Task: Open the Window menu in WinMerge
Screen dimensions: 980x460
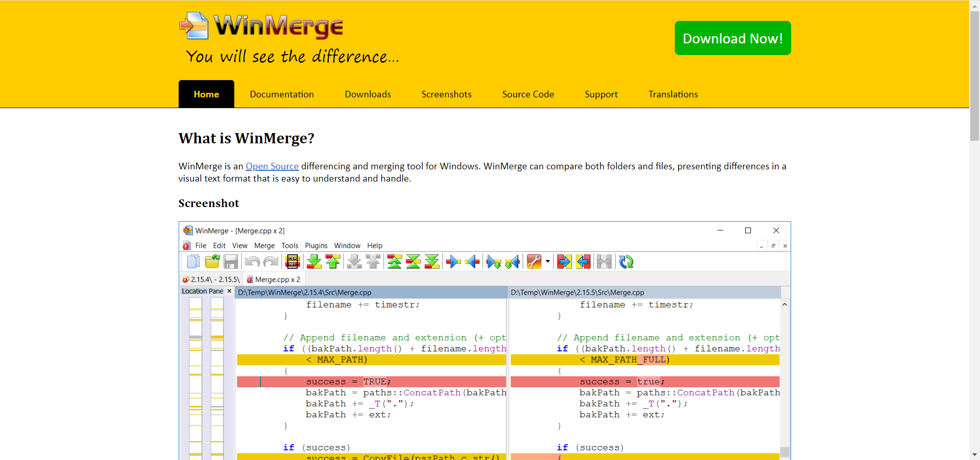Action: click(347, 246)
